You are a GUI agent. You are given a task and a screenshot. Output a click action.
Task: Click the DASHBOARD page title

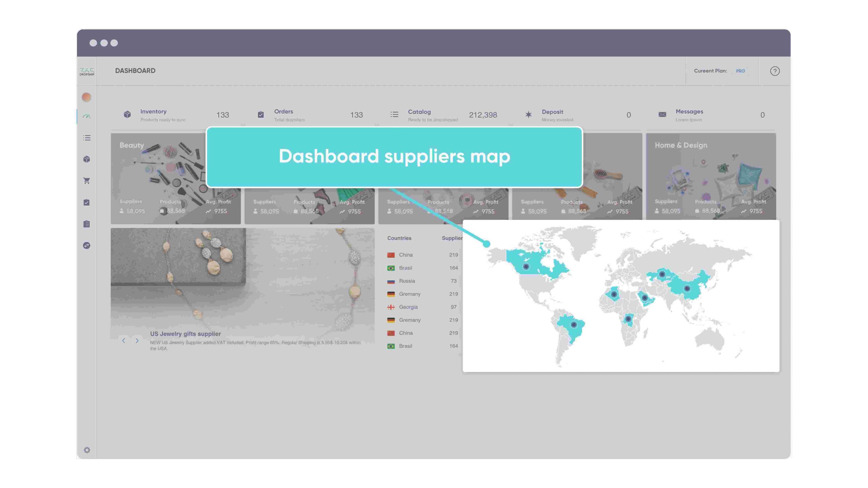(135, 71)
